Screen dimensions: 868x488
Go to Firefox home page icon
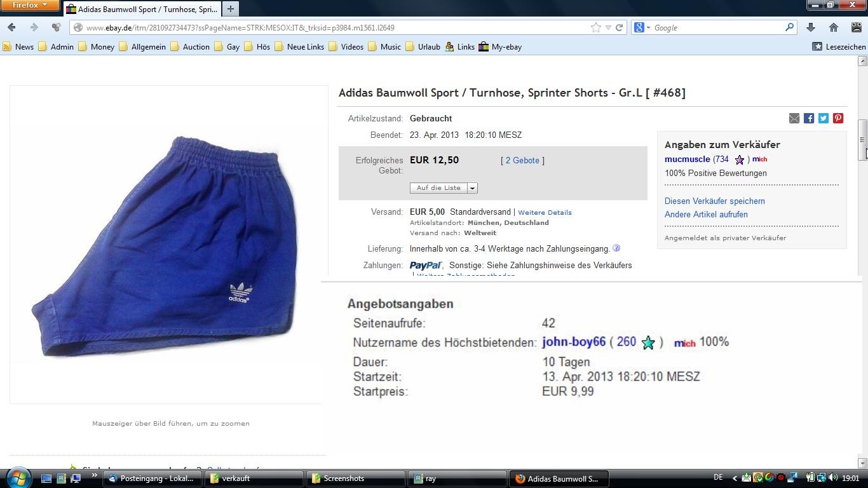[x=834, y=27]
